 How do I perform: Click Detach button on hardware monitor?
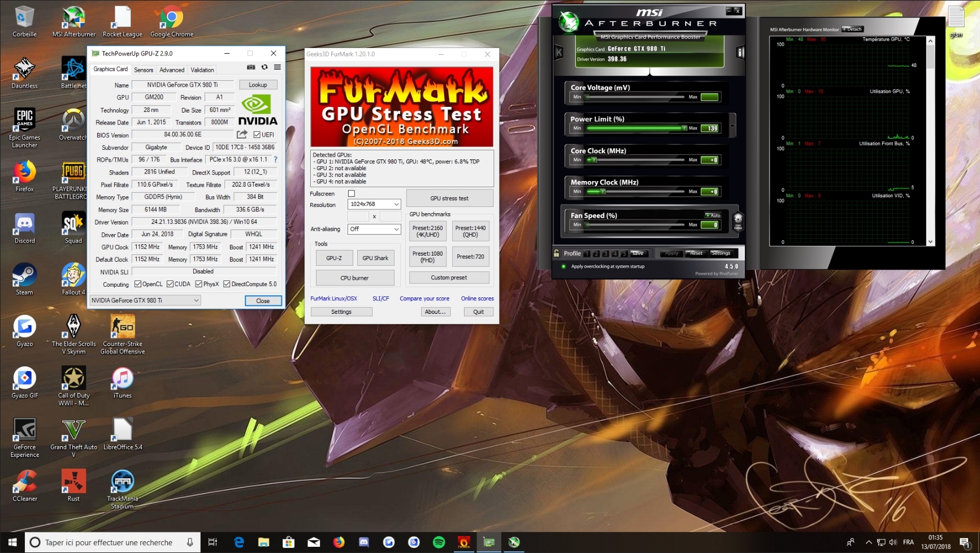coord(853,29)
